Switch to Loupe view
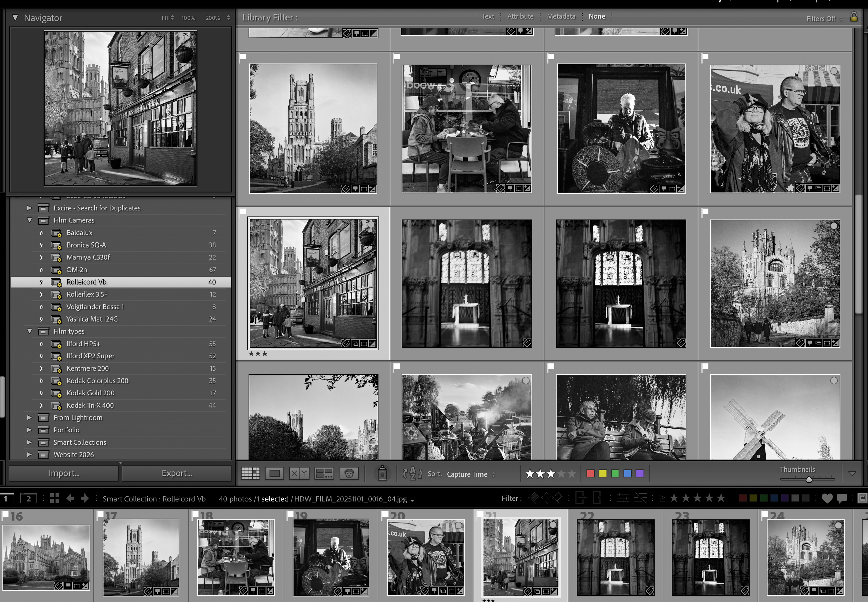This screenshot has width=868, height=602. point(275,473)
